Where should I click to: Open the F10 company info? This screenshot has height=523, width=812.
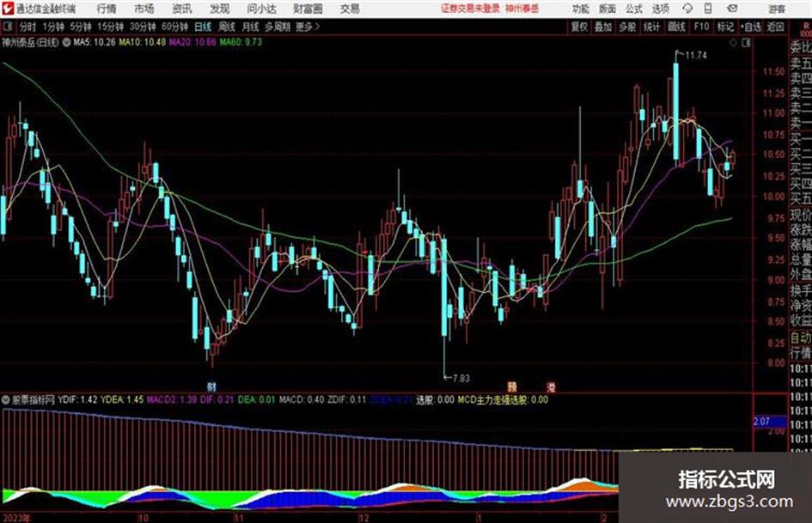point(701,27)
